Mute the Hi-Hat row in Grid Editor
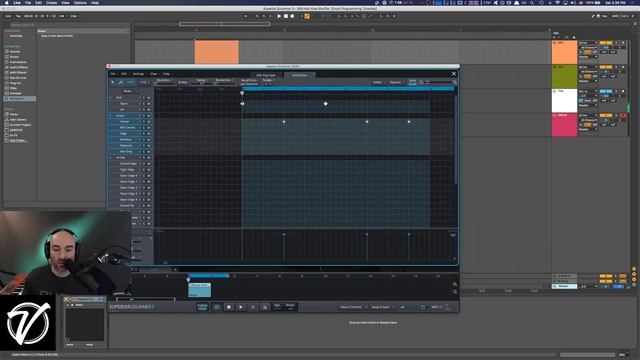The height and width of the screenshot is (360, 640). click(x=149, y=158)
